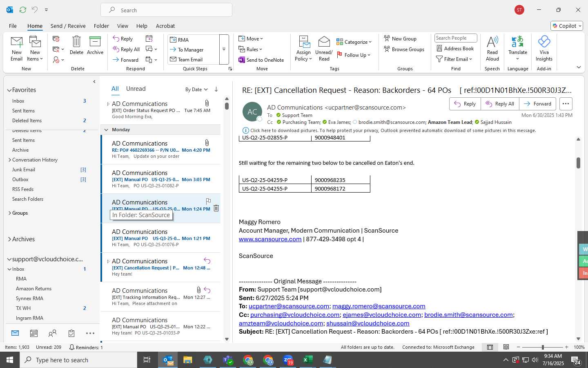Click New Group
The image size is (588, 368).
tap(400, 39)
